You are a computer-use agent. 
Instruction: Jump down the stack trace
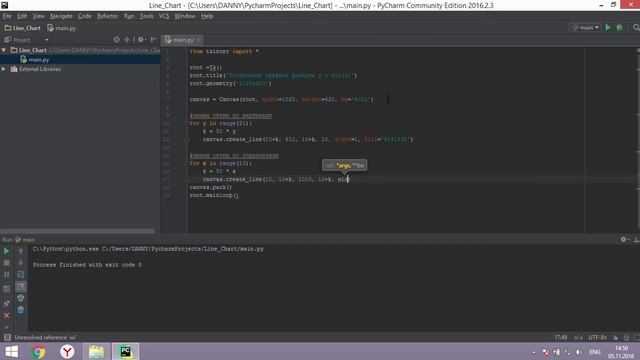pyautogui.click(x=21, y=263)
